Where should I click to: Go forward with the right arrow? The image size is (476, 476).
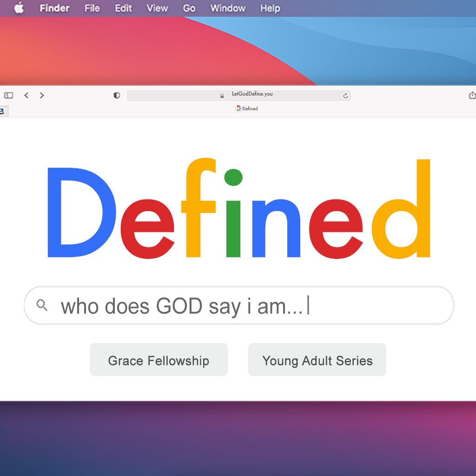[42, 95]
